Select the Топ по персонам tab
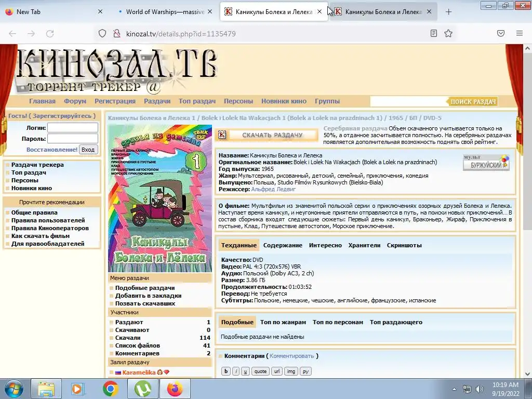The width and height of the screenshot is (532, 399). [338, 322]
